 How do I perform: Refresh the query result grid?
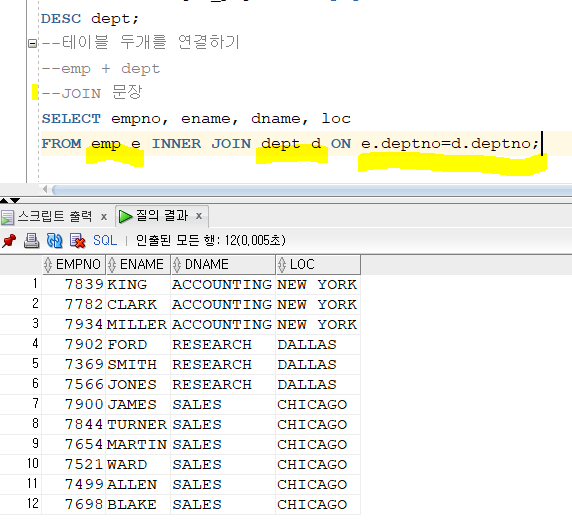(x=54, y=241)
